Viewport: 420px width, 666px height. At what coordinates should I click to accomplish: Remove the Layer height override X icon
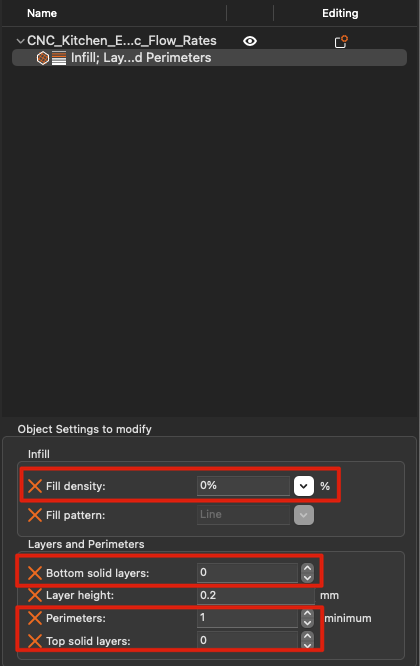click(35, 595)
